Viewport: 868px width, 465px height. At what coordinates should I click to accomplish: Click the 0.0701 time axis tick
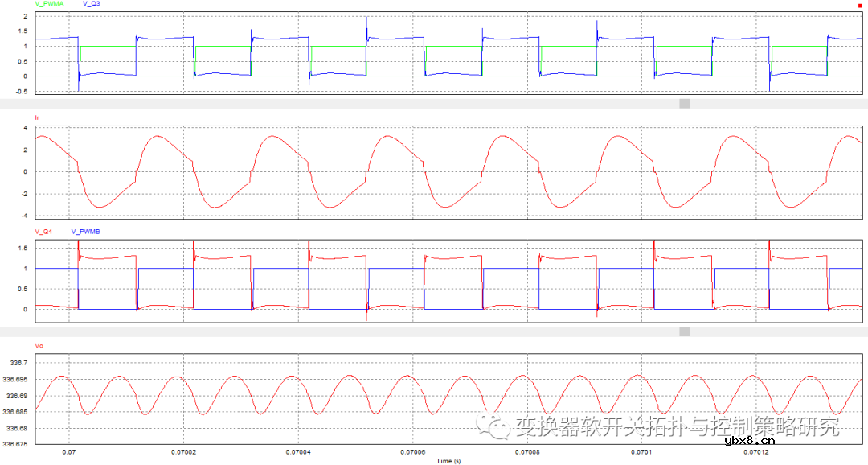pyautogui.click(x=641, y=453)
